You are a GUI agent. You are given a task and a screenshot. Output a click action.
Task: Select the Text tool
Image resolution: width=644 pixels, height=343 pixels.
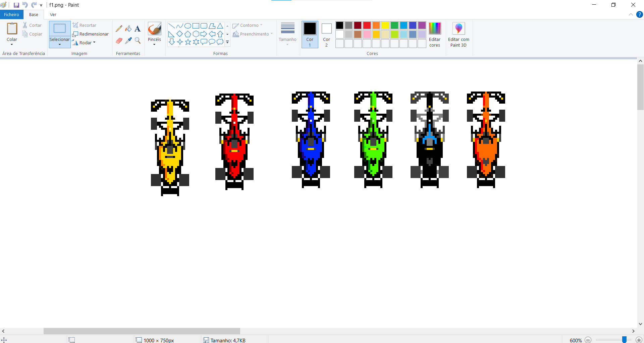138,28
